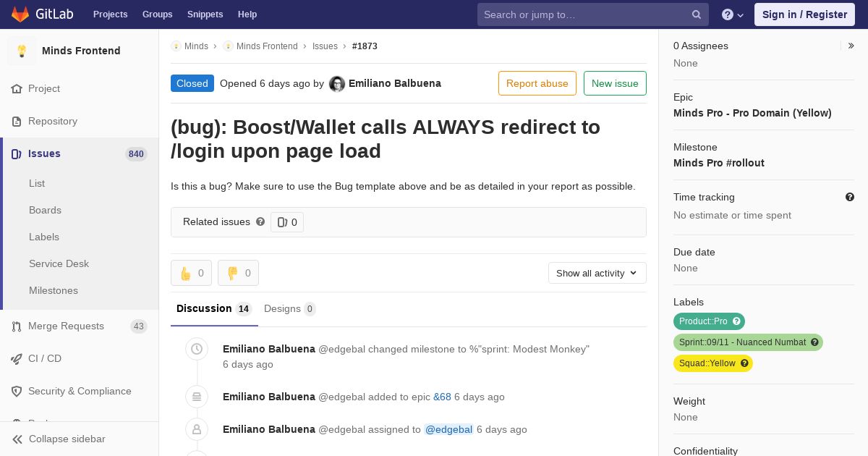The height and width of the screenshot is (456, 868).
Task: Click the Security & Compliance shield icon
Action: point(17,391)
